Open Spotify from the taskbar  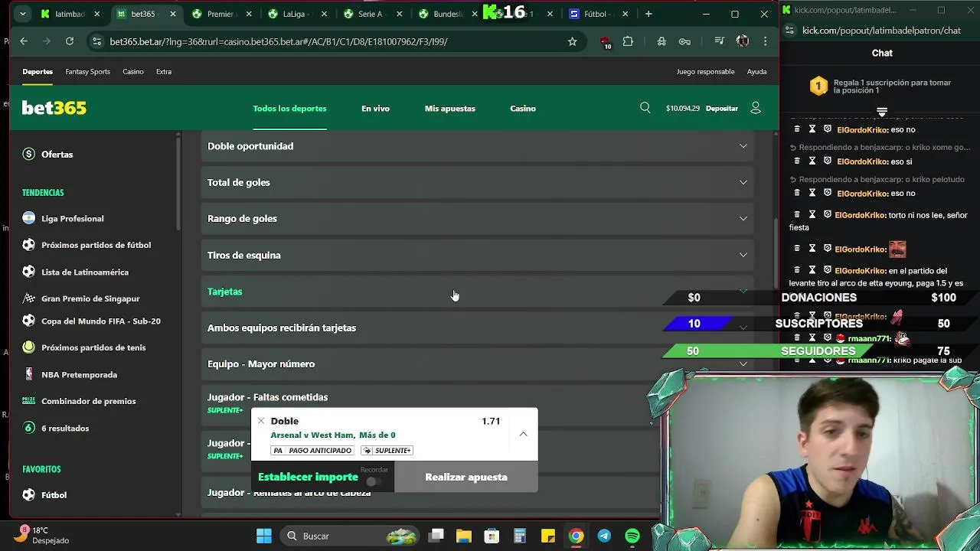click(632, 536)
